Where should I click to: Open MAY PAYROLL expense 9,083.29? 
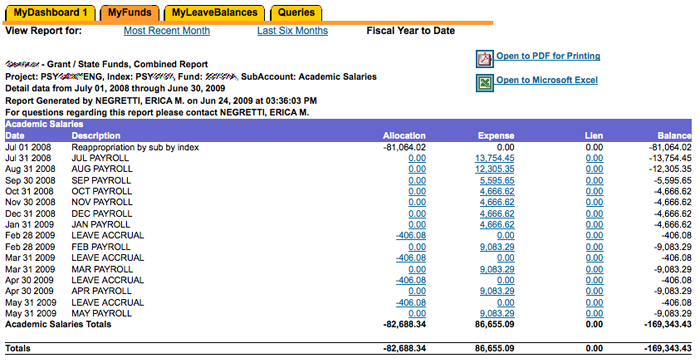497,313
